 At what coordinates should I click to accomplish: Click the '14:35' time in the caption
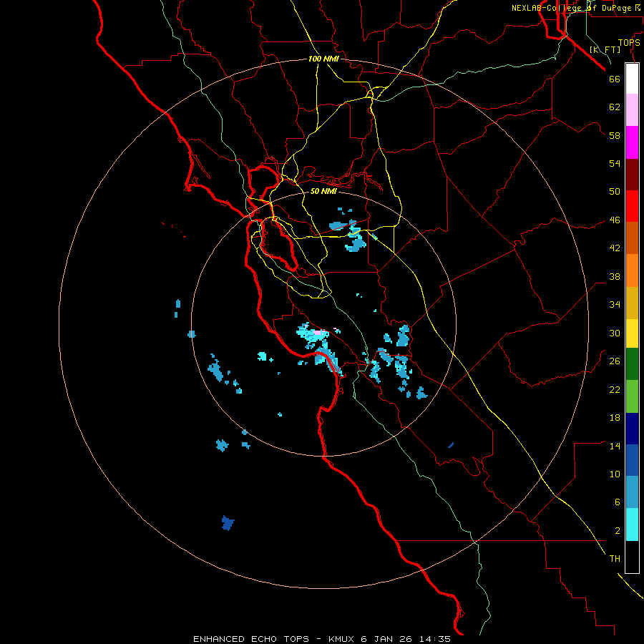pyautogui.click(x=434, y=639)
